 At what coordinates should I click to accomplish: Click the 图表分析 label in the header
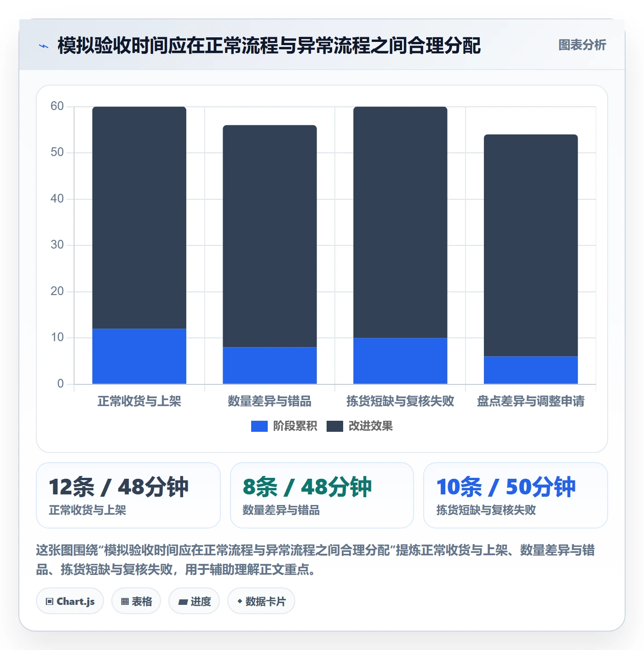pyautogui.click(x=582, y=45)
